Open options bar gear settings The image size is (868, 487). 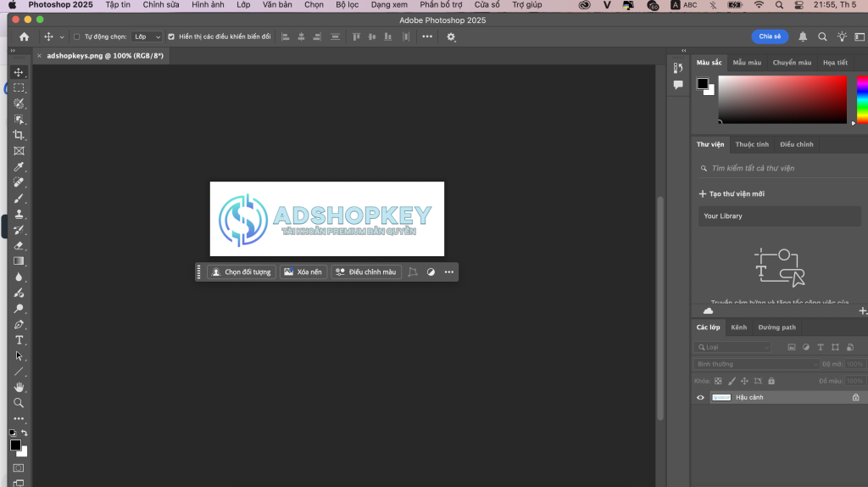[x=451, y=37]
